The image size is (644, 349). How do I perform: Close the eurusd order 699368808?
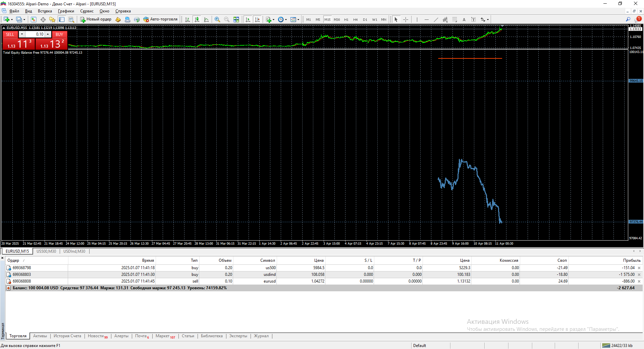pyautogui.click(x=639, y=281)
